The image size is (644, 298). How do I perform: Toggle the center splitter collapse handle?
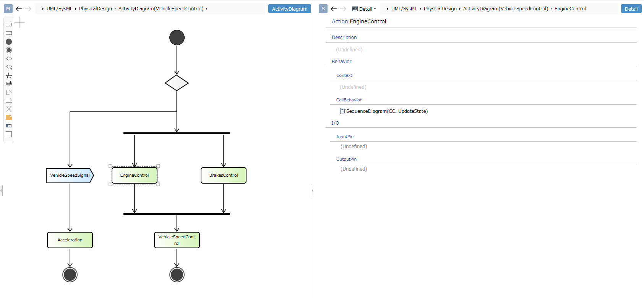(x=312, y=190)
